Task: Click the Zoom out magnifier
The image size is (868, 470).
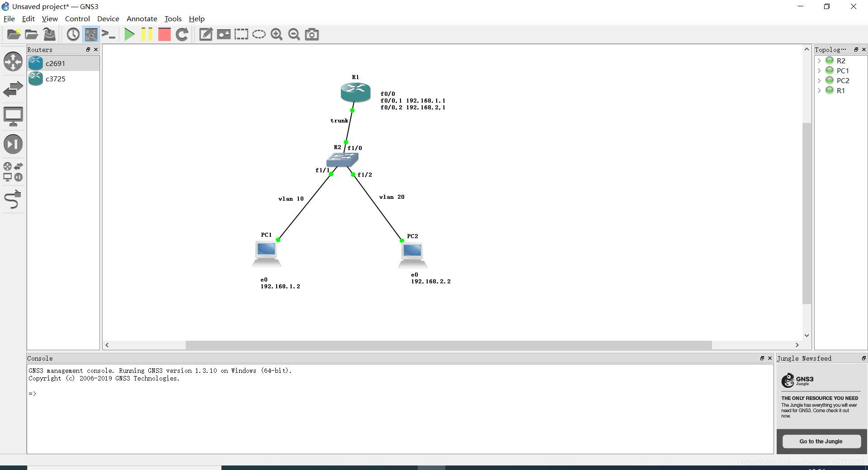Action: pyautogui.click(x=294, y=34)
